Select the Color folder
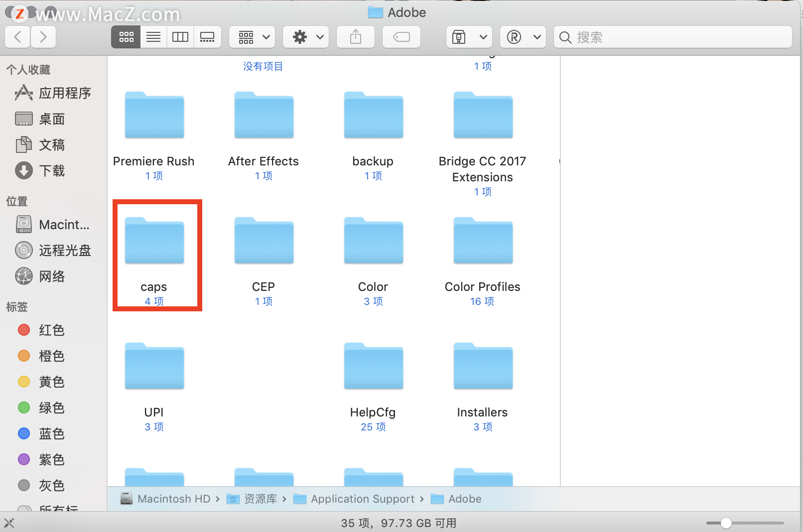This screenshot has width=803, height=532. pyautogui.click(x=373, y=241)
